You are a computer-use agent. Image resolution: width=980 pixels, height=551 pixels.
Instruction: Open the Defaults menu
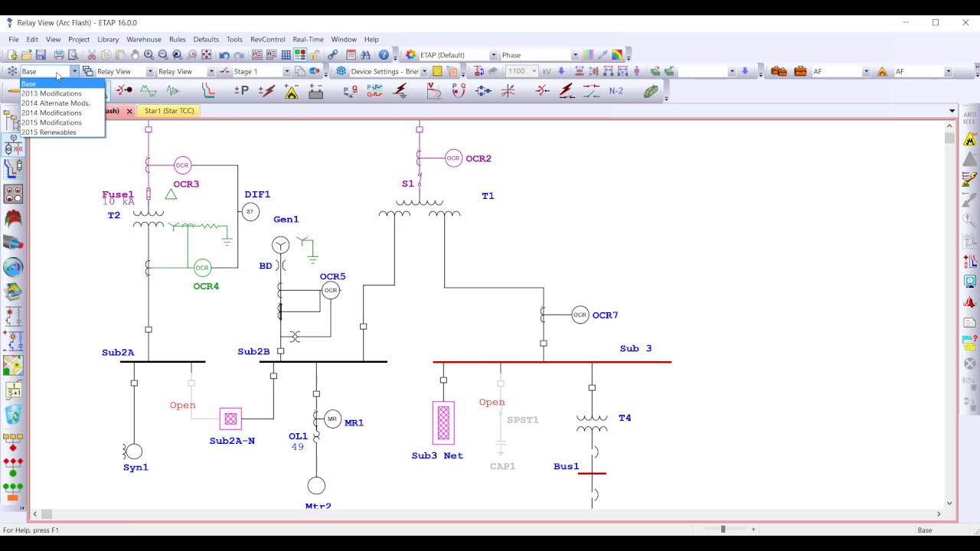206,39
